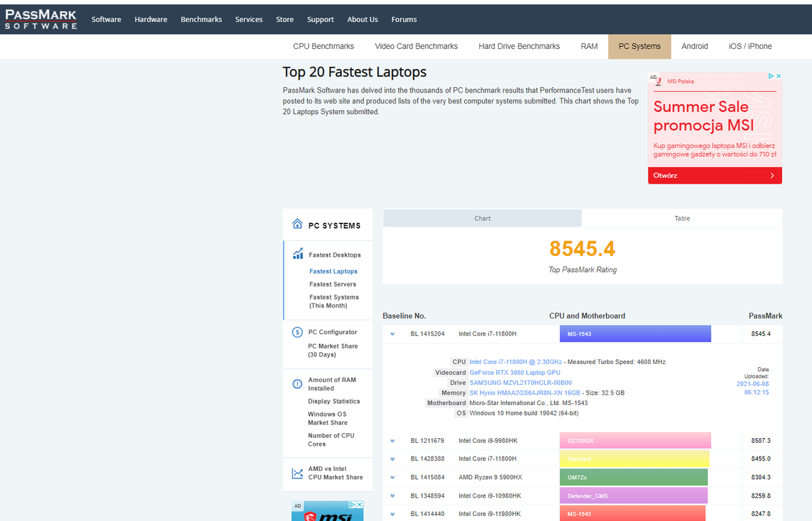This screenshot has height=521, width=812.
Task: Collapse the BL 1415204 baseline row
Action: point(393,334)
